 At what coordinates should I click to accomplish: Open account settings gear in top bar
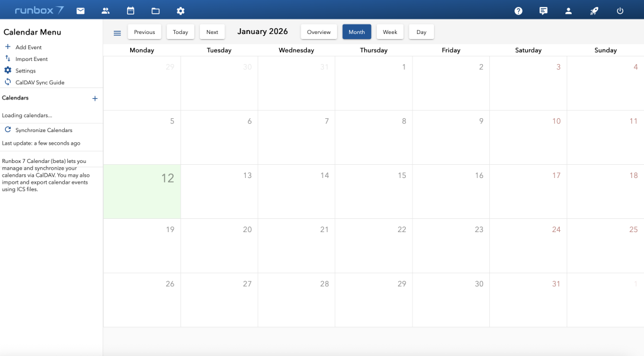(x=180, y=11)
